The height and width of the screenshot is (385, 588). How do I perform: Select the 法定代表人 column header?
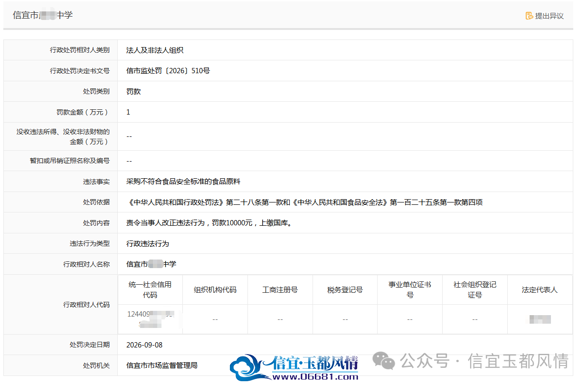540,289
